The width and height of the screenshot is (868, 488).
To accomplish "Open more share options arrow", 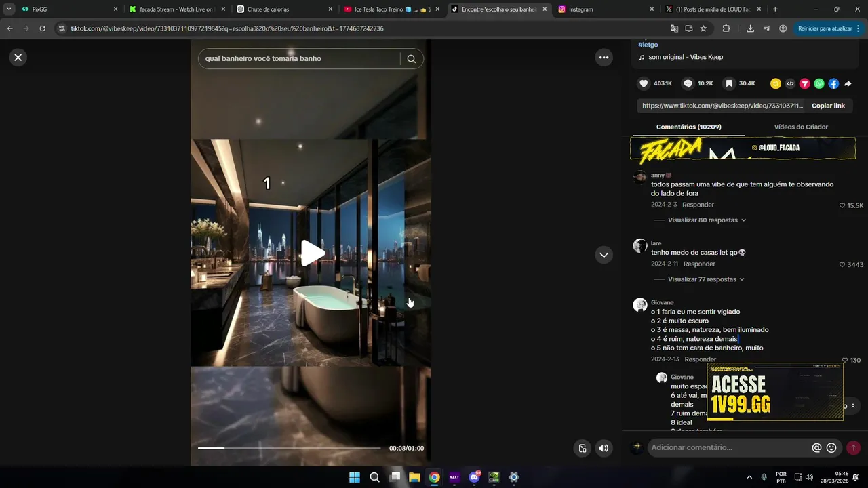I will (848, 84).
